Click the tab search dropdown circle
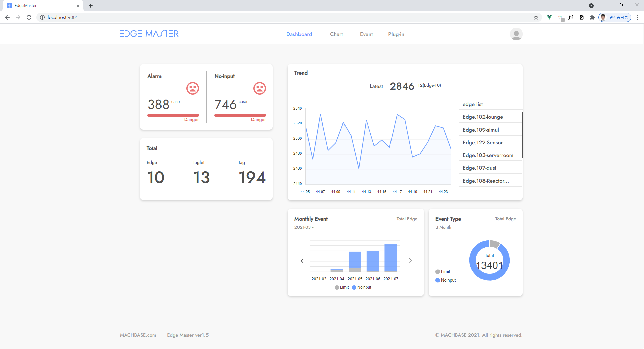644x349 pixels. 591,6
